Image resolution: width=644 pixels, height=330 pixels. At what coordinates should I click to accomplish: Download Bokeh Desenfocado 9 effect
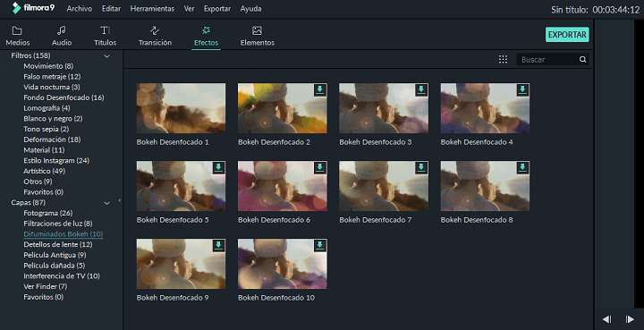pos(218,246)
